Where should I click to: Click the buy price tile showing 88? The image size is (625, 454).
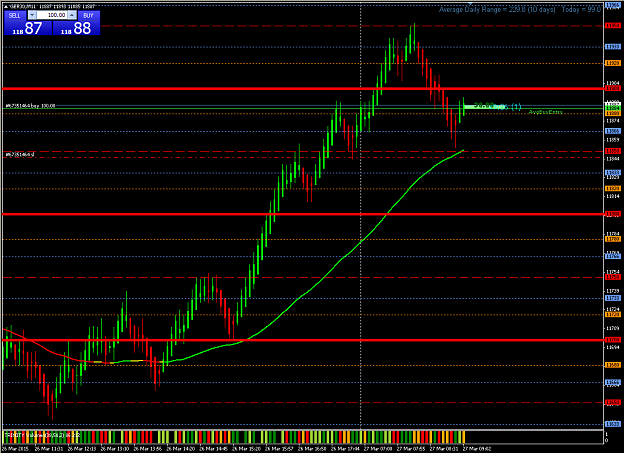coord(77,28)
